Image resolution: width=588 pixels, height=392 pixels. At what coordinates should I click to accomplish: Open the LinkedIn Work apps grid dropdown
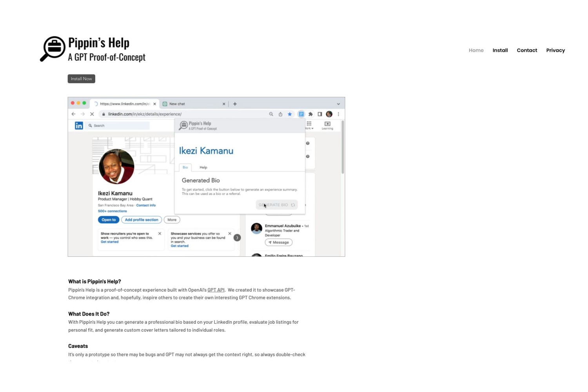[x=309, y=125]
